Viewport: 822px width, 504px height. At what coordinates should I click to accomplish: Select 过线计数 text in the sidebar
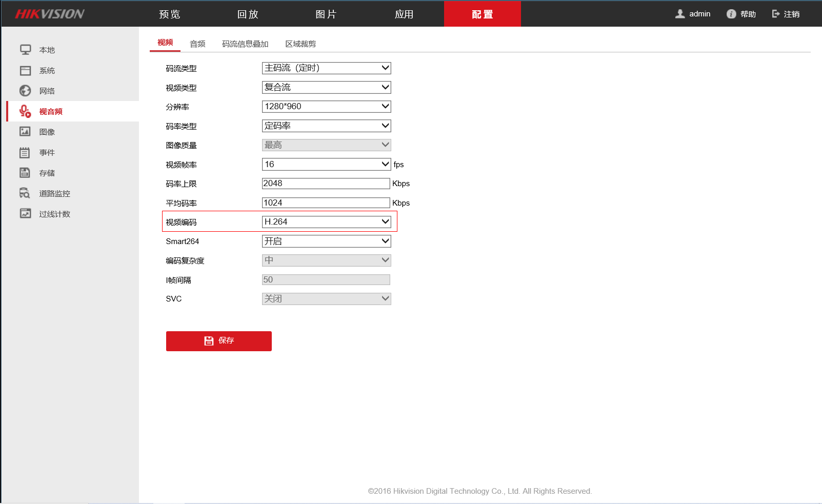click(x=55, y=214)
